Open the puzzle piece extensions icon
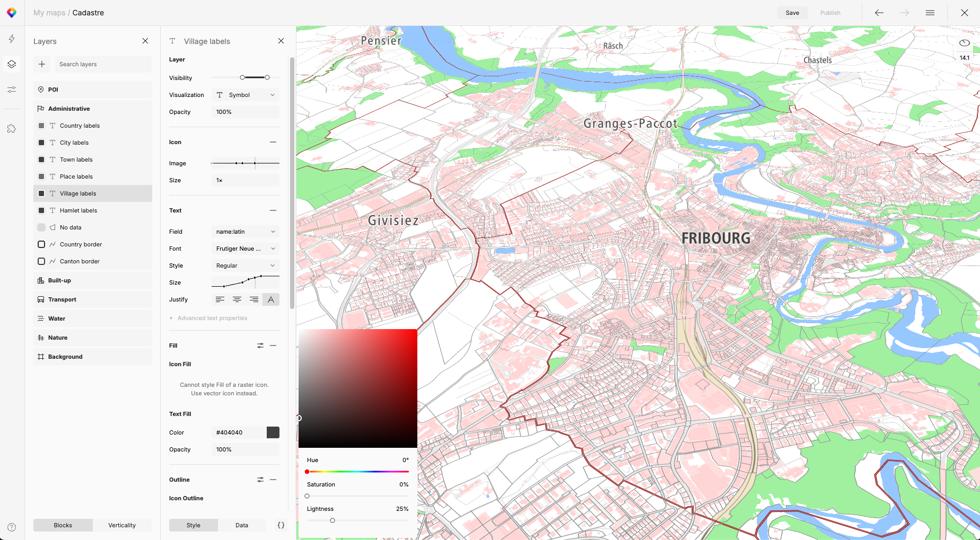980x540 pixels. [12, 129]
